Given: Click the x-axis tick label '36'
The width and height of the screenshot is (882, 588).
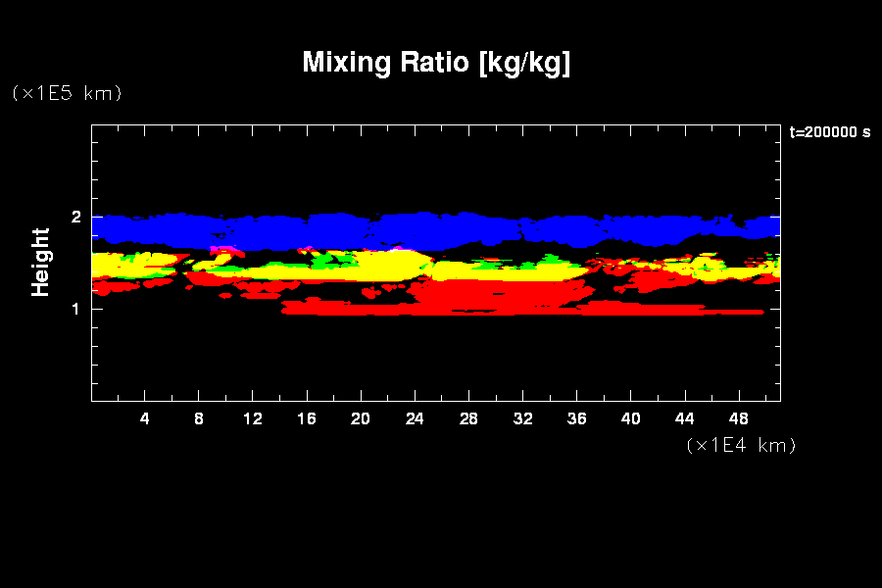Looking at the screenshot, I should tap(576, 418).
